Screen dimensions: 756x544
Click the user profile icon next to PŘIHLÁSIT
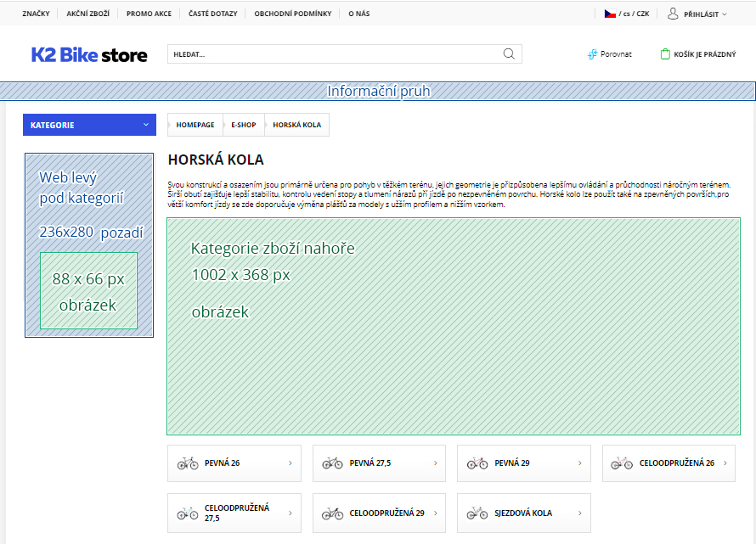click(674, 14)
